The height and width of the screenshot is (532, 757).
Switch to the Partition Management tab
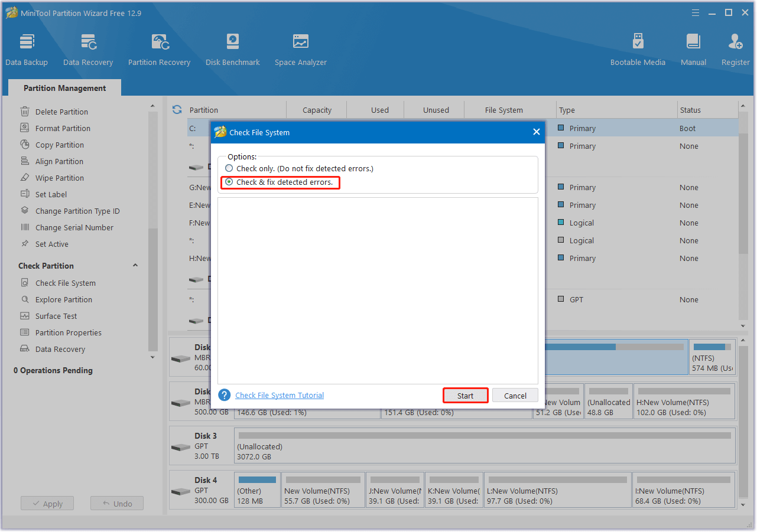[x=64, y=87]
